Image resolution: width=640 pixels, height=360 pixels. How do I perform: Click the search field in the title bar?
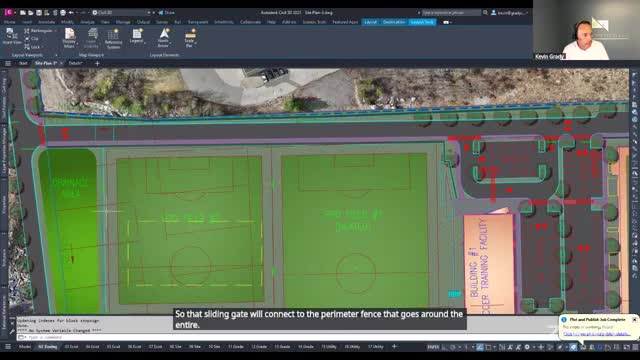pyautogui.click(x=451, y=13)
